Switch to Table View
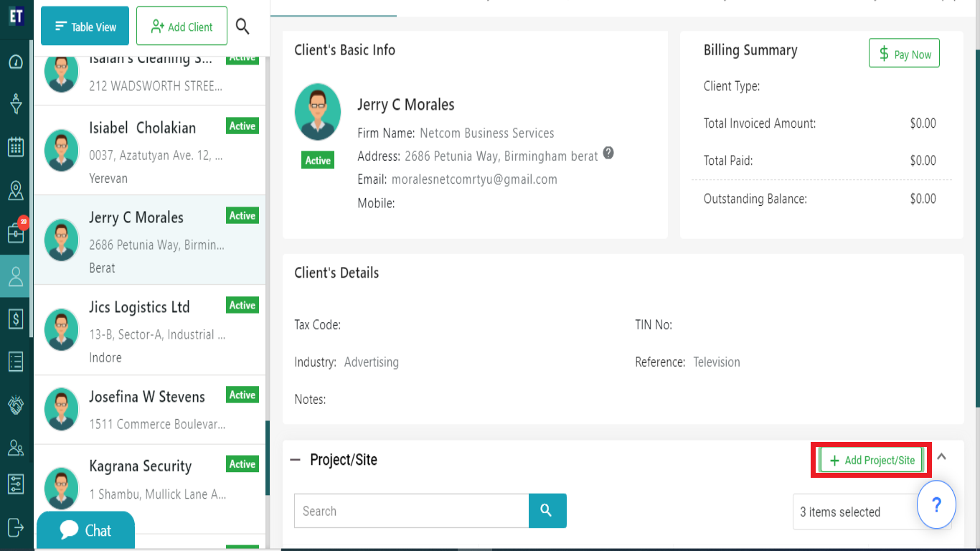Viewport: 980px width, 551px height. coord(85,27)
